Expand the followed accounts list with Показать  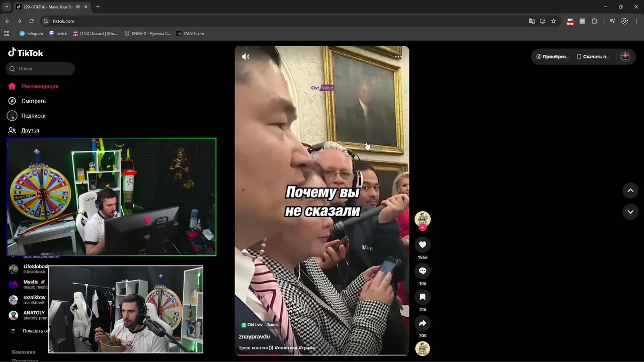pyautogui.click(x=29, y=331)
